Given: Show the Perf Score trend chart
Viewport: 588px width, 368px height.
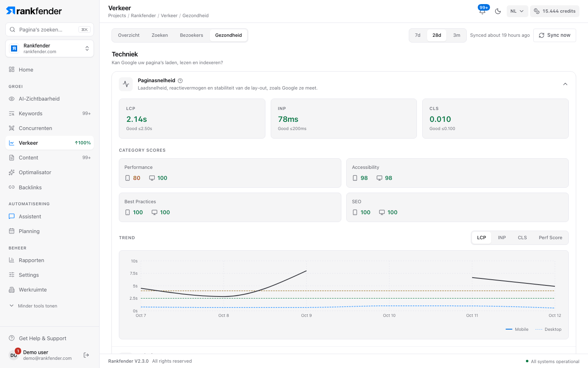Looking at the screenshot, I should (550, 238).
